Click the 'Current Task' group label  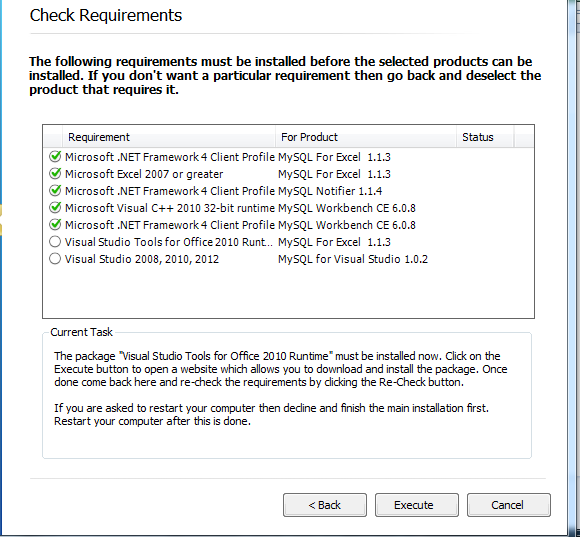(x=81, y=332)
